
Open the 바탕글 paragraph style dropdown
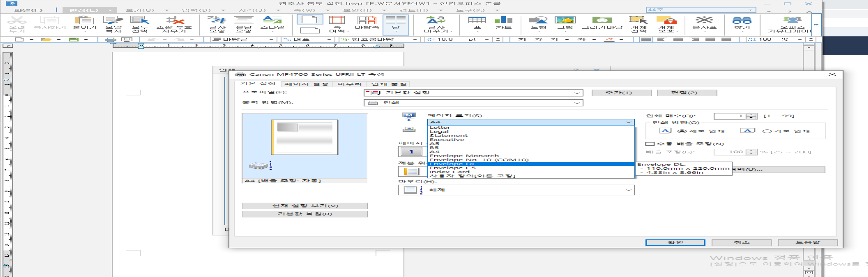click(271, 39)
